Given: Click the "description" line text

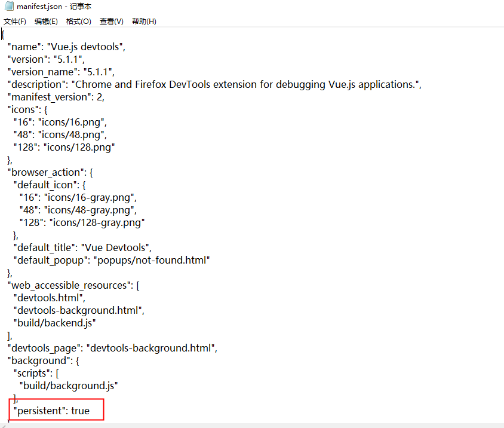Looking at the screenshot, I should pos(214,85).
